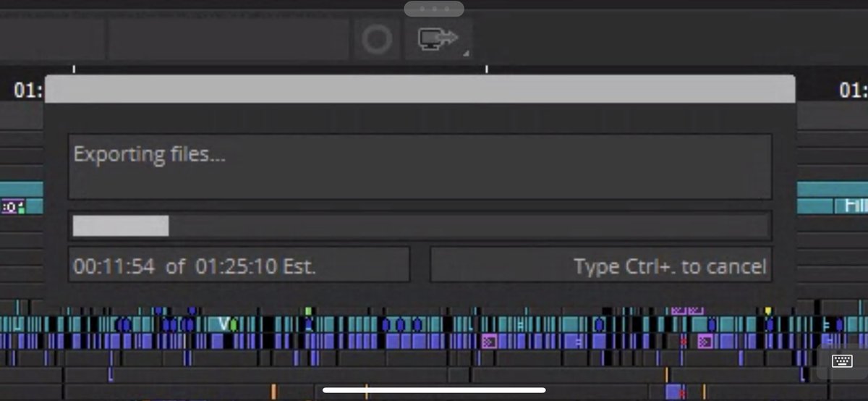Select the 'Hill' clip on the teal track
The width and height of the screenshot is (868, 401).
[851, 206]
